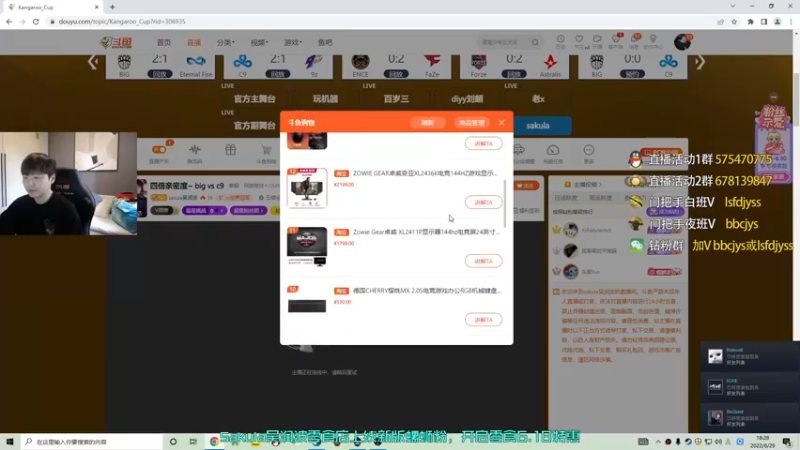Collapse the floating fan widget minus button
The height and width of the screenshot is (450, 800).
coord(773,97)
